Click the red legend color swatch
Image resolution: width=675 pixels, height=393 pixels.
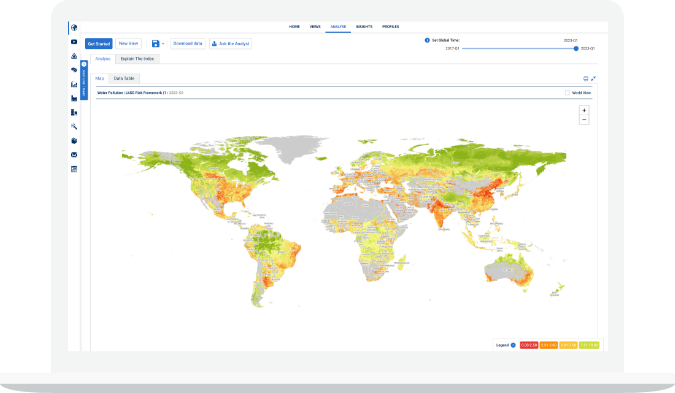pyautogui.click(x=529, y=345)
